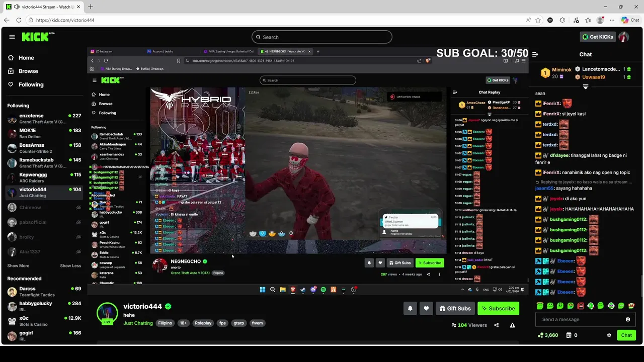Open Kick user avatar menu
The height and width of the screenshot is (362, 644).
(x=624, y=37)
